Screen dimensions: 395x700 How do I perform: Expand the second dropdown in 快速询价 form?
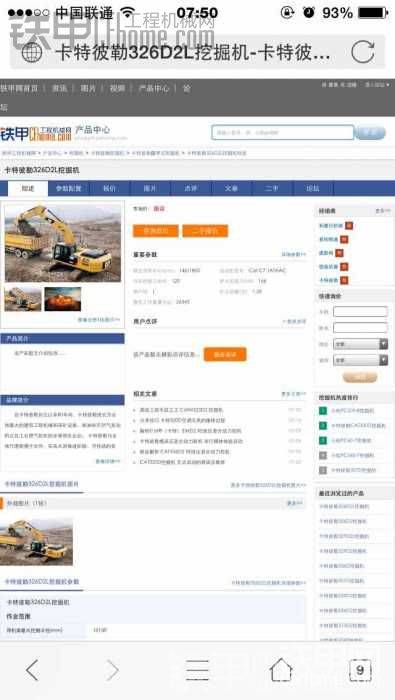(x=360, y=360)
